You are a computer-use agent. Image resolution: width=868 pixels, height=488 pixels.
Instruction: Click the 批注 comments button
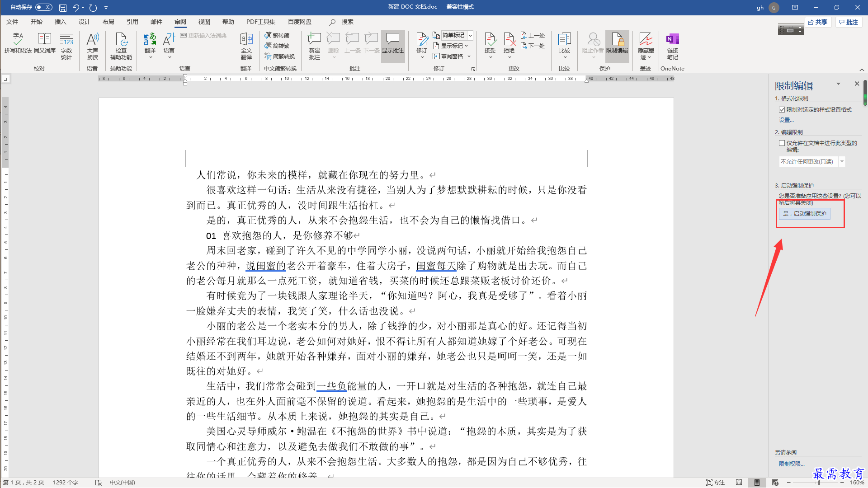click(x=849, y=22)
